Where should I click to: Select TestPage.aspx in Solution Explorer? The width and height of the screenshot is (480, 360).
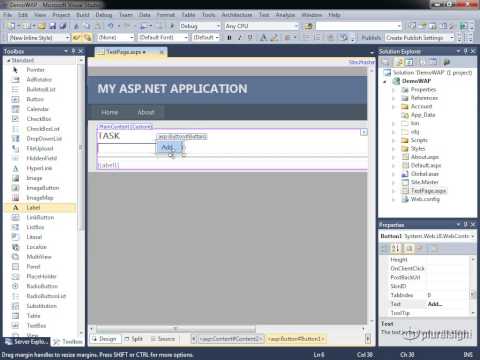pyautogui.click(x=428, y=191)
